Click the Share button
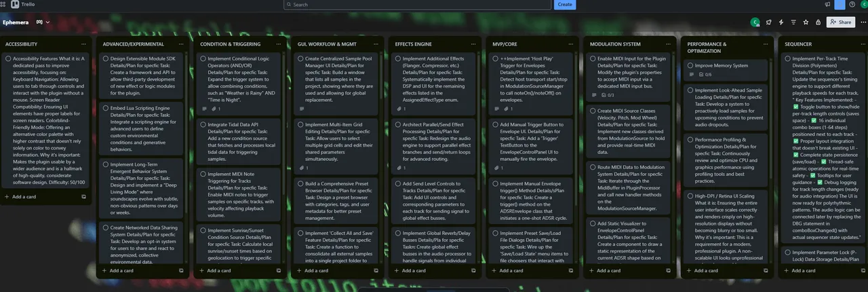868x292 pixels. pos(841,22)
